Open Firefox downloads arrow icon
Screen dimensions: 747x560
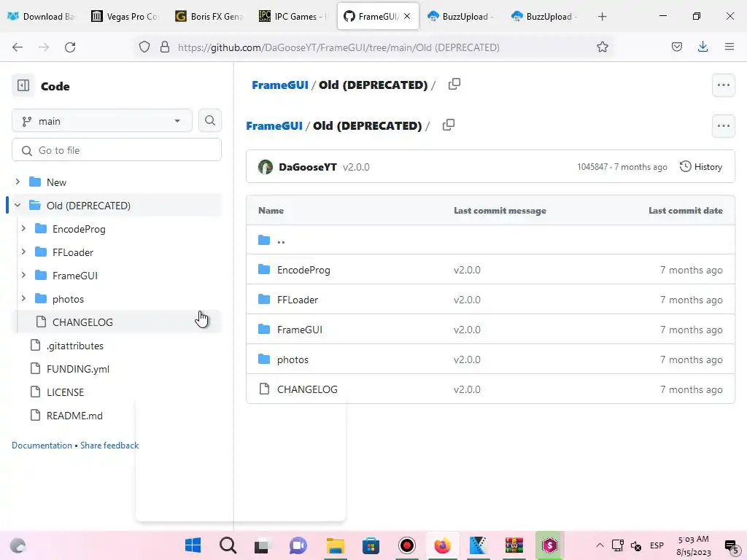703,47
